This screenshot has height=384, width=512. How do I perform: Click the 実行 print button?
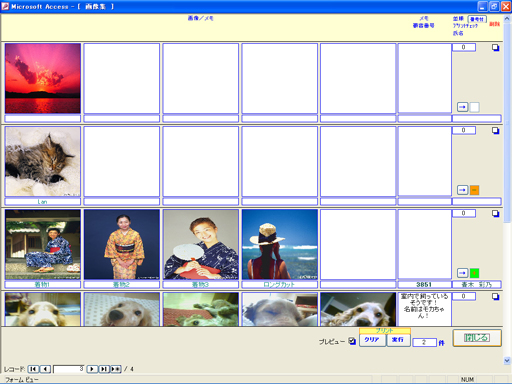(398, 340)
